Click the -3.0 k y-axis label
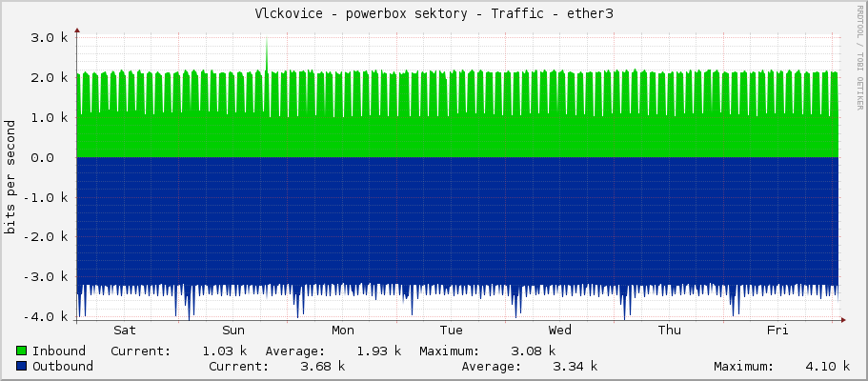Screen dimensions: 868x381 [x=46, y=277]
